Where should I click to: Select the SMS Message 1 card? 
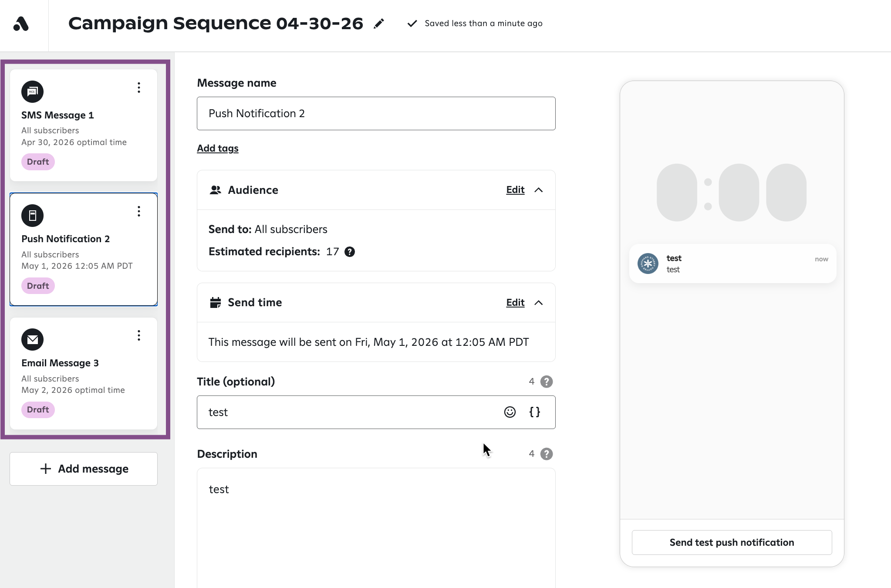(x=84, y=125)
